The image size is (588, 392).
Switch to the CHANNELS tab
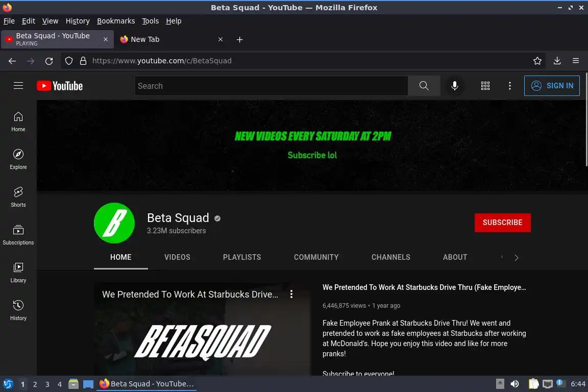pyautogui.click(x=391, y=257)
